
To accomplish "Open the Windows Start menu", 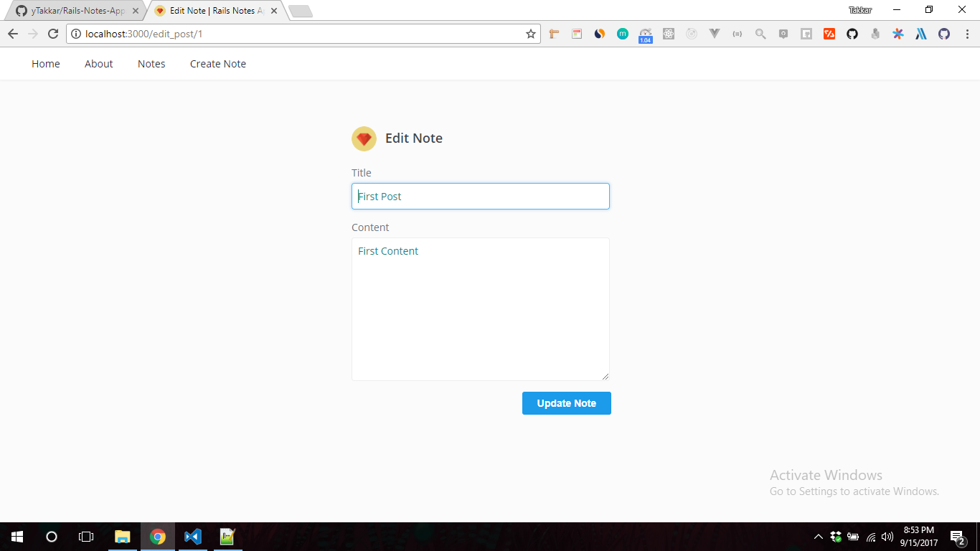I will [17, 537].
